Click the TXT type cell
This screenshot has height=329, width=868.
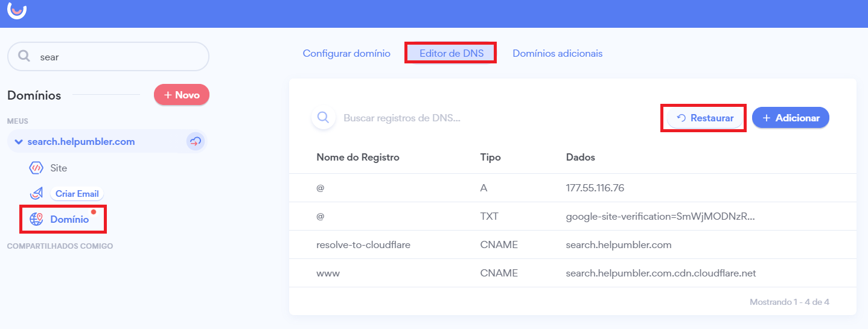point(490,216)
